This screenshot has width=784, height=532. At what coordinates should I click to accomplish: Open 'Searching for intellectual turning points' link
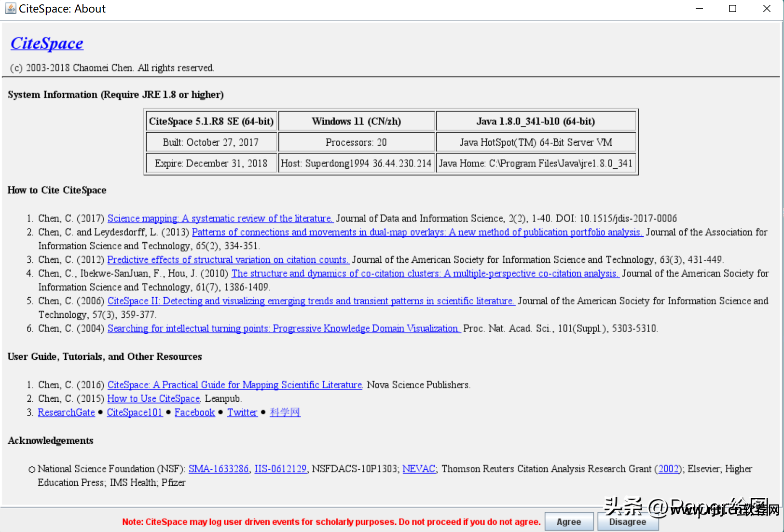284,328
